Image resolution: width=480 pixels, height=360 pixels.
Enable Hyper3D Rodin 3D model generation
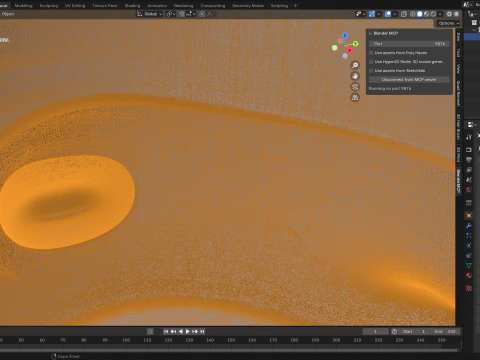tap(371, 62)
